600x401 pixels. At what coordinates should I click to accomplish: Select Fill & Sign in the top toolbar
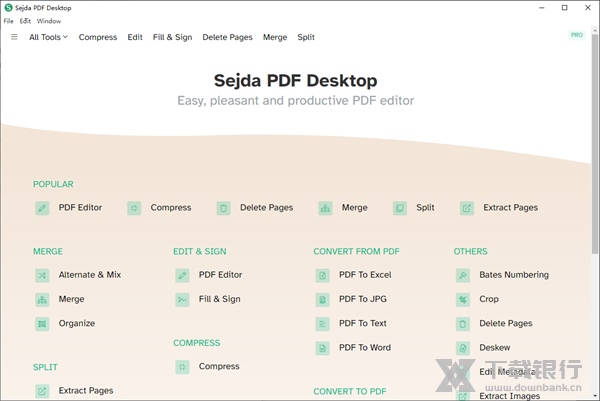[x=173, y=37]
